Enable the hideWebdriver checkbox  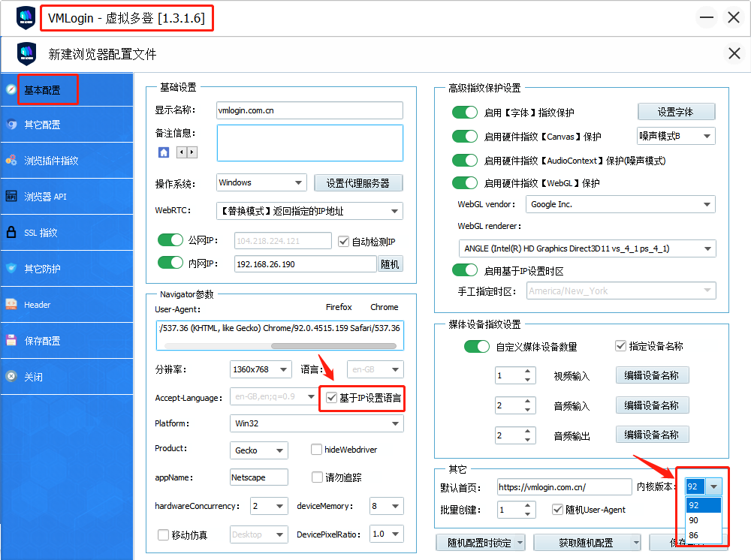point(317,450)
